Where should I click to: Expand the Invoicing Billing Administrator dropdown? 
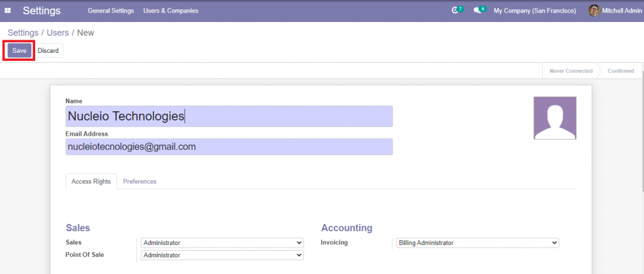tap(478, 243)
